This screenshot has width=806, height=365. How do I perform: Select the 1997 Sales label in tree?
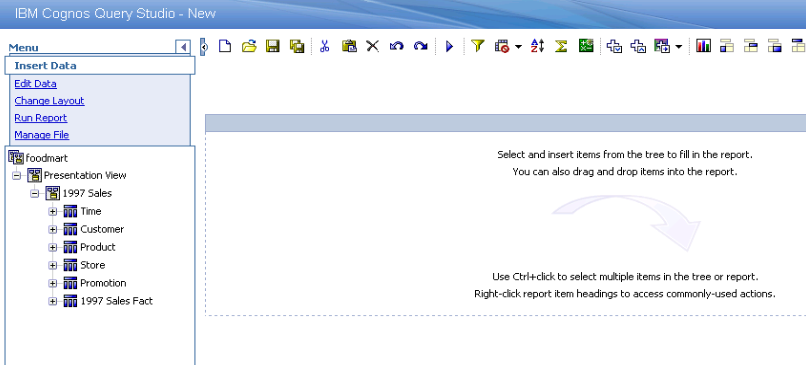tap(87, 193)
